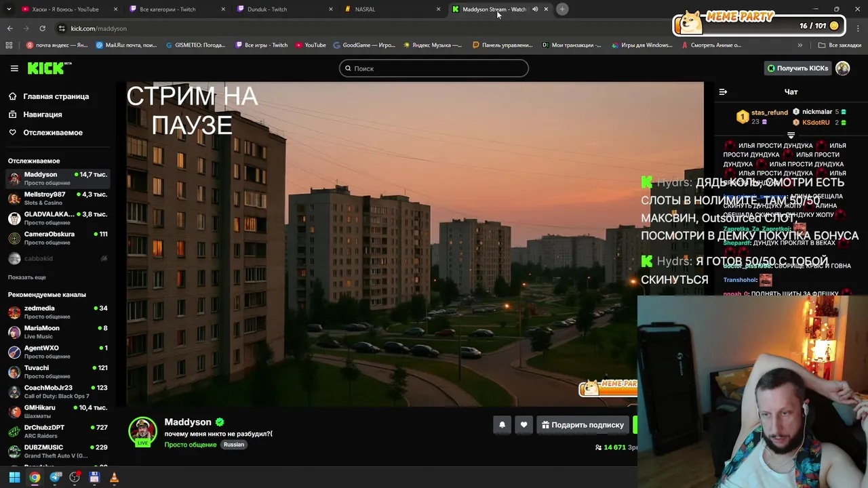Open Mail.Ru bookmark
The image size is (868, 488).
[x=127, y=45]
